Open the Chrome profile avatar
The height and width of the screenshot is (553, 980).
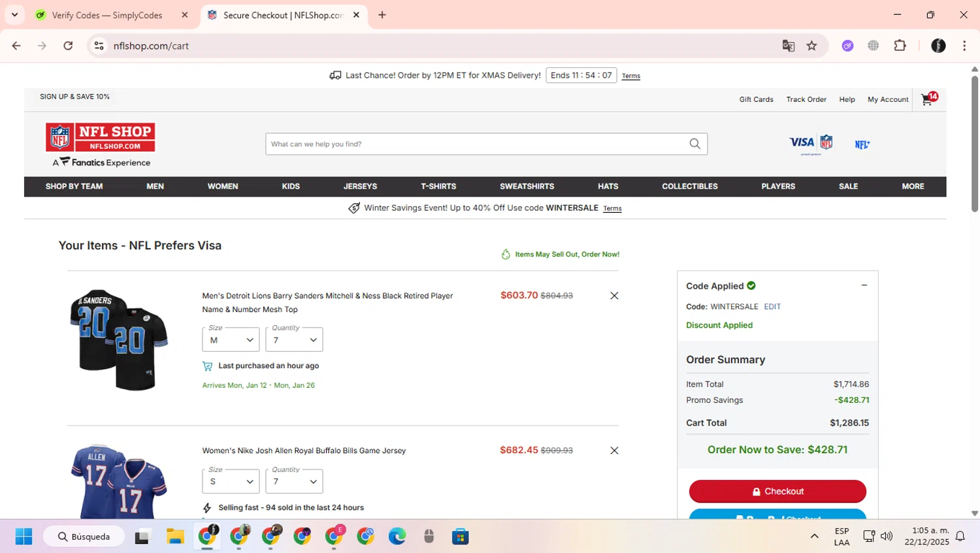pyautogui.click(x=938, y=46)
